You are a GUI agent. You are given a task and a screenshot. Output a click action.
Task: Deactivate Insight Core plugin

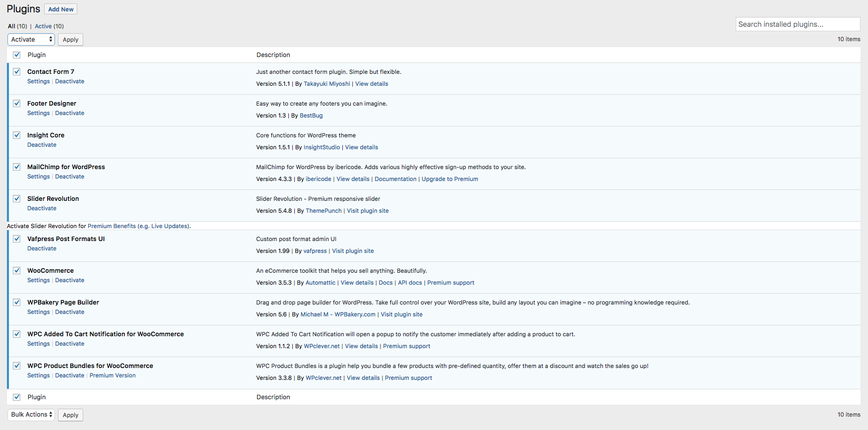(x=42, y=145)
